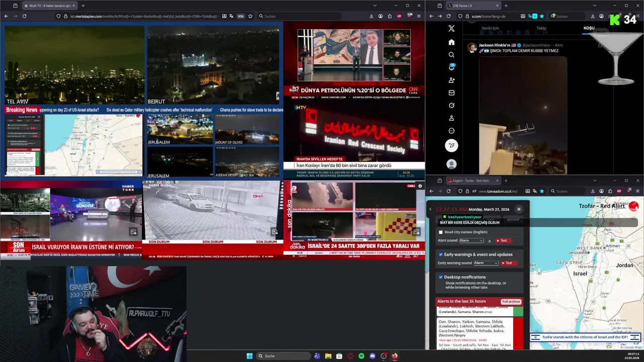Open tab list arrow in Tzofar window

(594, 180)
